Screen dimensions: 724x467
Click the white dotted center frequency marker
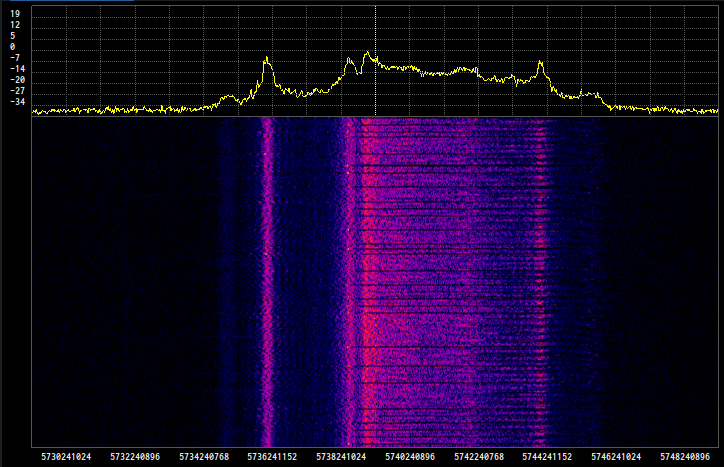(375, 61)
